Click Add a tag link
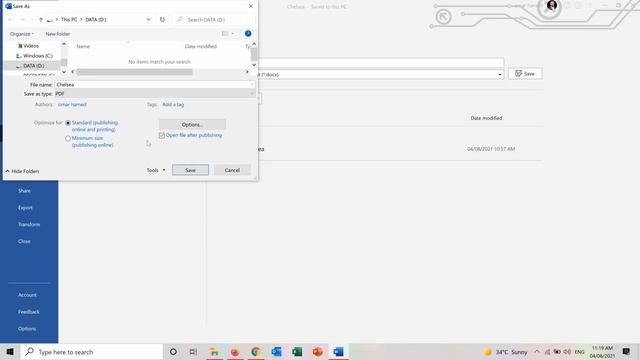The height and width of the screenshot is (360, 640). 173,104
